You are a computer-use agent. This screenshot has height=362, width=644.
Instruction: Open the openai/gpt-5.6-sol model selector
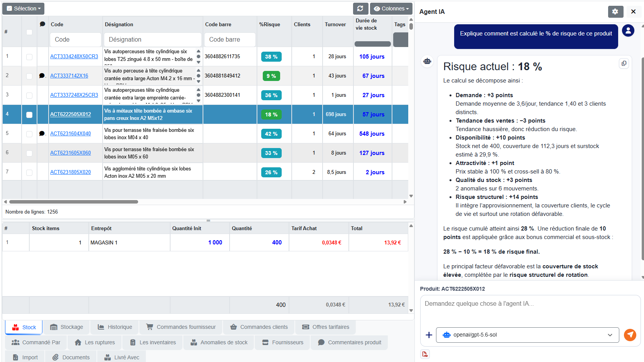pos(527,335)
